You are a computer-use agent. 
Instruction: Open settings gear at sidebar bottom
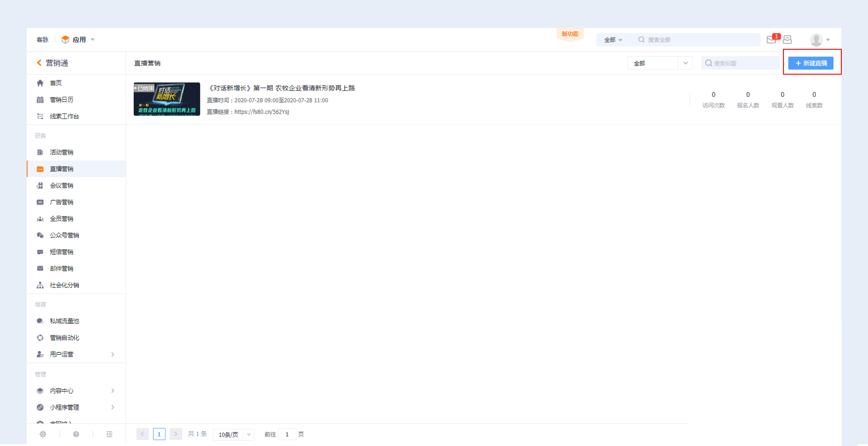point(43,434)
